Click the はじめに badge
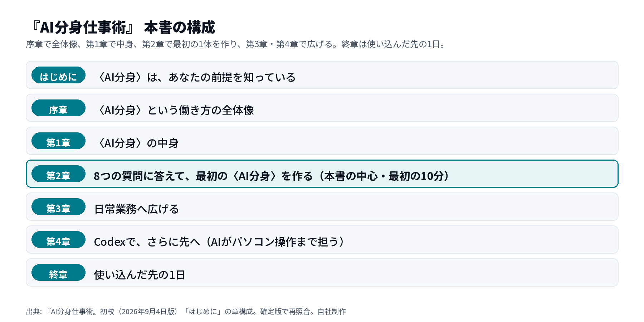This screenshot has height=322, width=644. tap(58, 75)
